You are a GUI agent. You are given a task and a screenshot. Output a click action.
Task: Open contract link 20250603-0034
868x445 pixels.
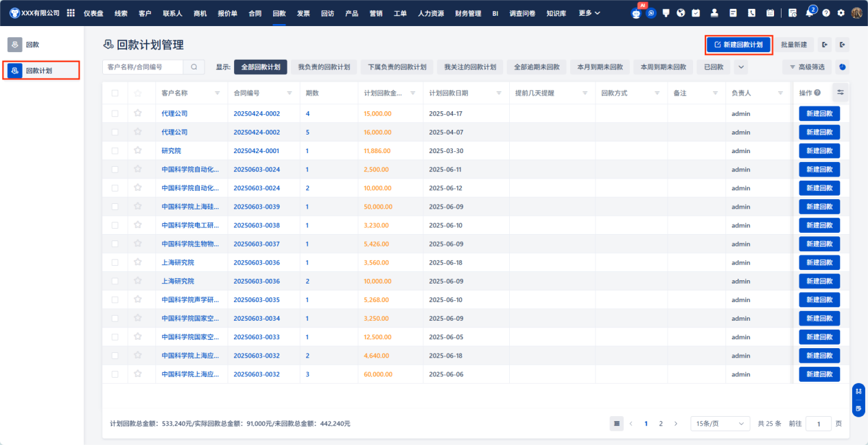coord(257,318)
